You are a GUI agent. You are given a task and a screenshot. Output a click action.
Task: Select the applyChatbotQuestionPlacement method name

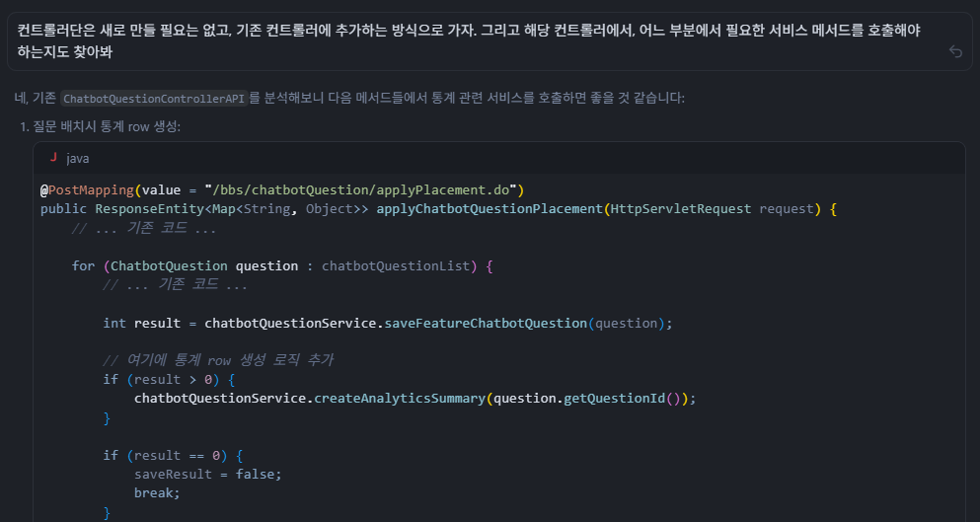click(490, 209)
